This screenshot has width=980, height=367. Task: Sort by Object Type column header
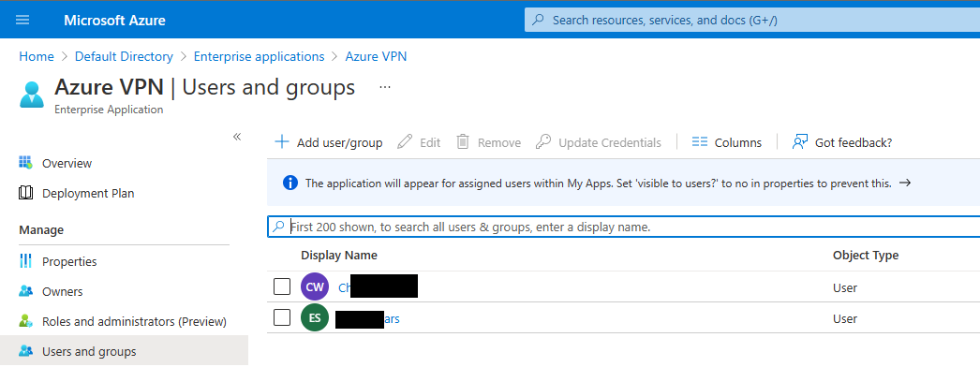coord(866,256)
